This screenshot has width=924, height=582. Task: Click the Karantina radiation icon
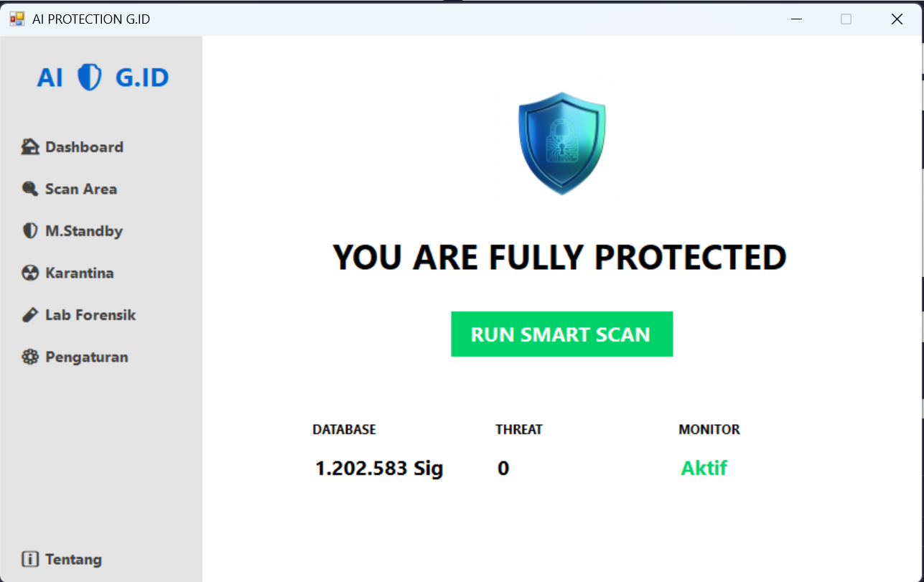pyautogui.click(x=29, y=273)
